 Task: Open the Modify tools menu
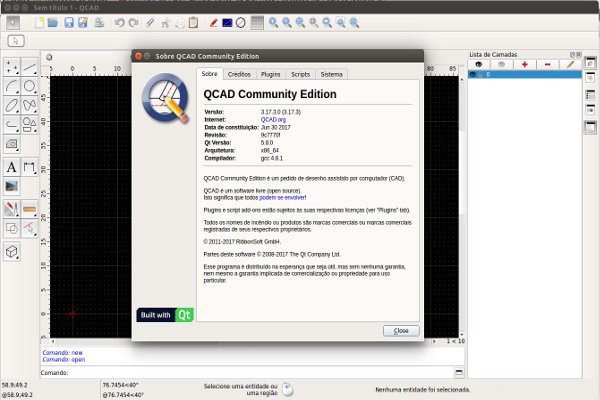click(12, 209)
